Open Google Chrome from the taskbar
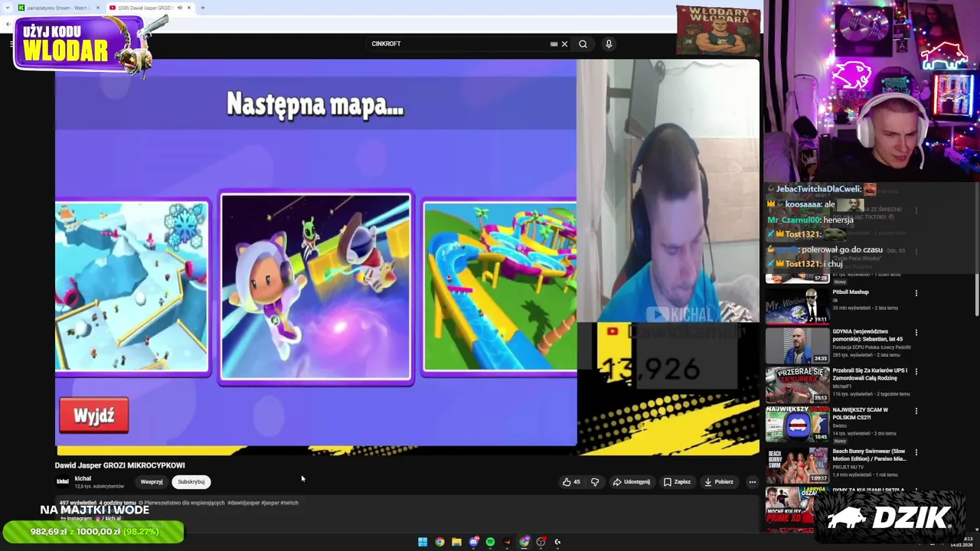 [439, 542]
